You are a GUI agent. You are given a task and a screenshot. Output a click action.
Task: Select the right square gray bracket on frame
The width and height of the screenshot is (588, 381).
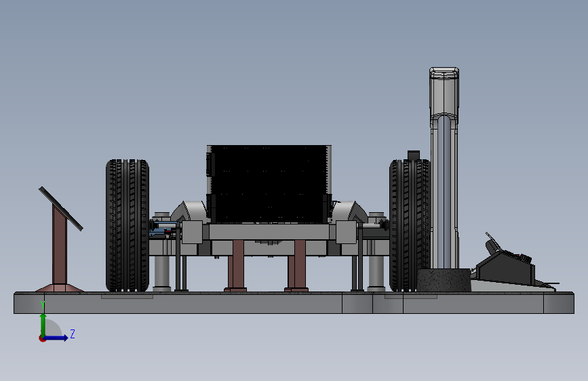coord(346,232)
